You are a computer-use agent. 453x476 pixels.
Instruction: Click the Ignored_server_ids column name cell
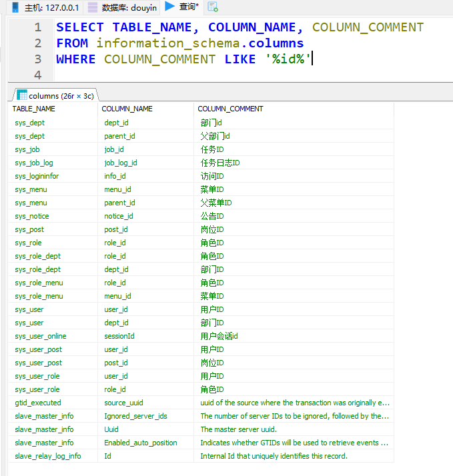[135, 416]
